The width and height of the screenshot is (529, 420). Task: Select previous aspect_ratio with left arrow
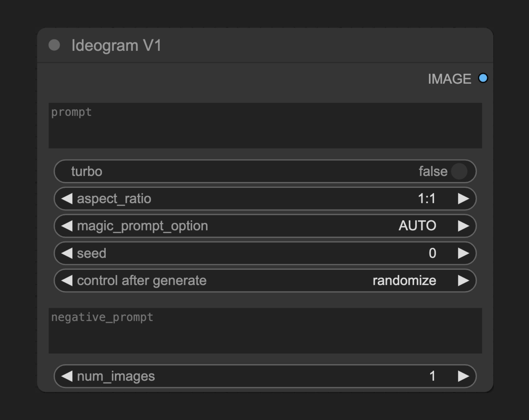(67, 199)
